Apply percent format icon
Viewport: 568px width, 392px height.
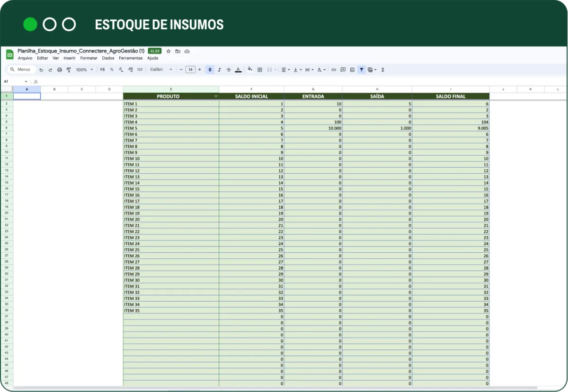pyautogui.click(x=111, y=70)
